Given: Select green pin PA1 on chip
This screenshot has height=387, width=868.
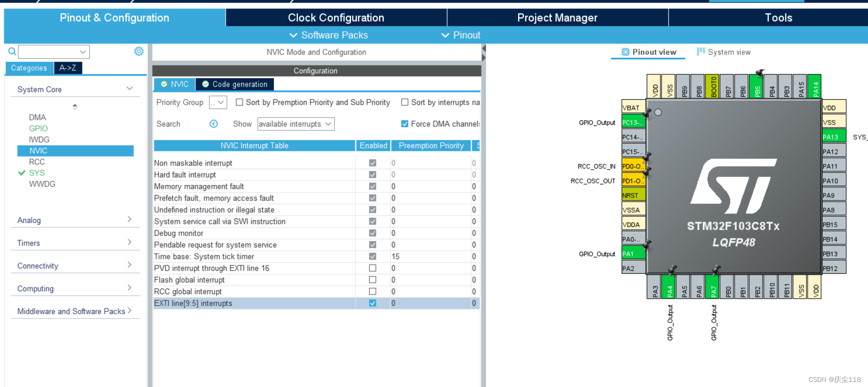Looking at the screenshot, I should 633,254.
